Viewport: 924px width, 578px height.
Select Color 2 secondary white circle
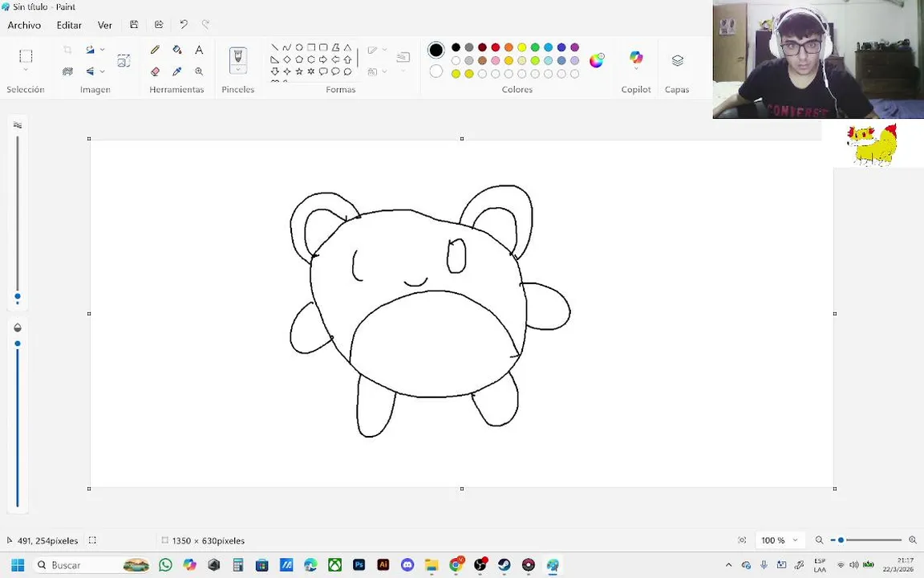pos(436,71)
